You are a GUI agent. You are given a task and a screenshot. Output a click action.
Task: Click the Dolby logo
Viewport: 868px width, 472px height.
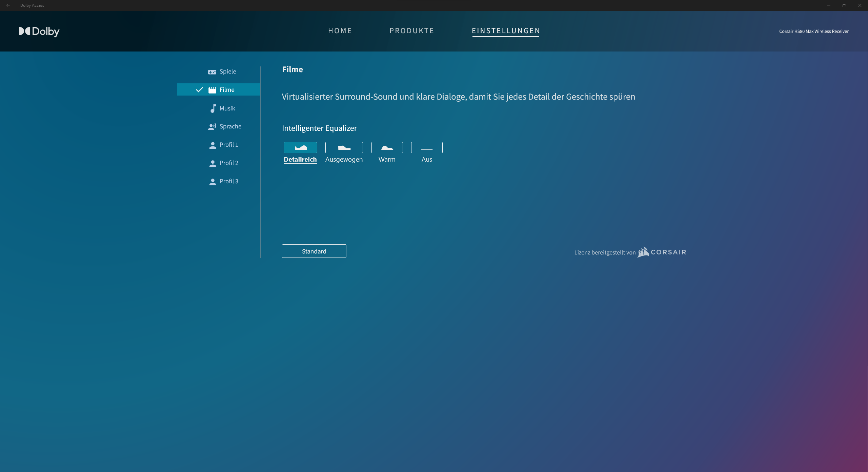coord(39,31)
